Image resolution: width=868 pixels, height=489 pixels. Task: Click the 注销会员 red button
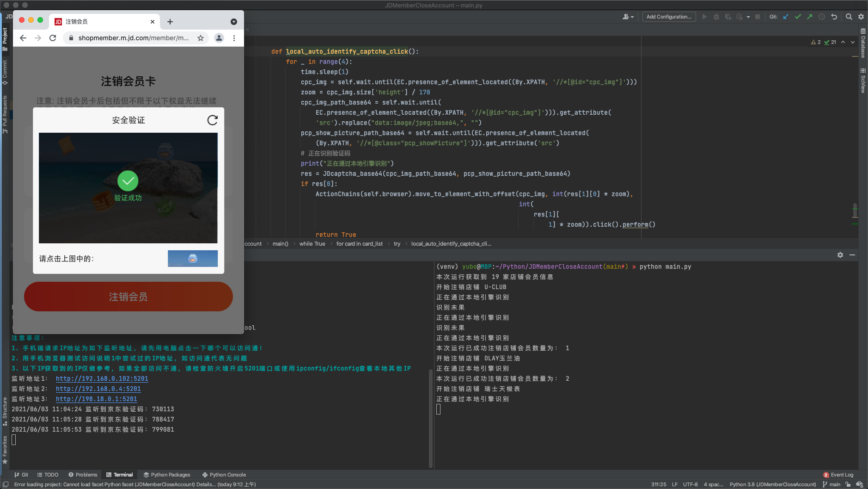[128, 297]
